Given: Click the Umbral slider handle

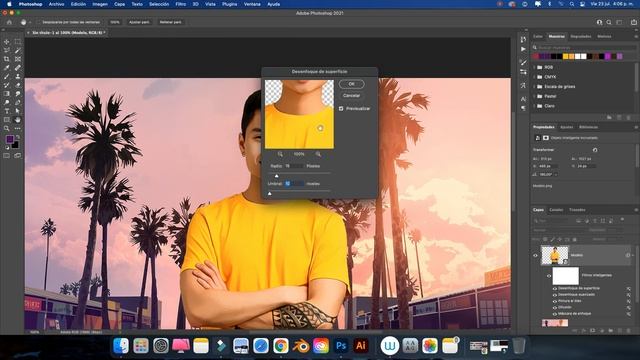Looking at the screenshot, I should (269, 193).
